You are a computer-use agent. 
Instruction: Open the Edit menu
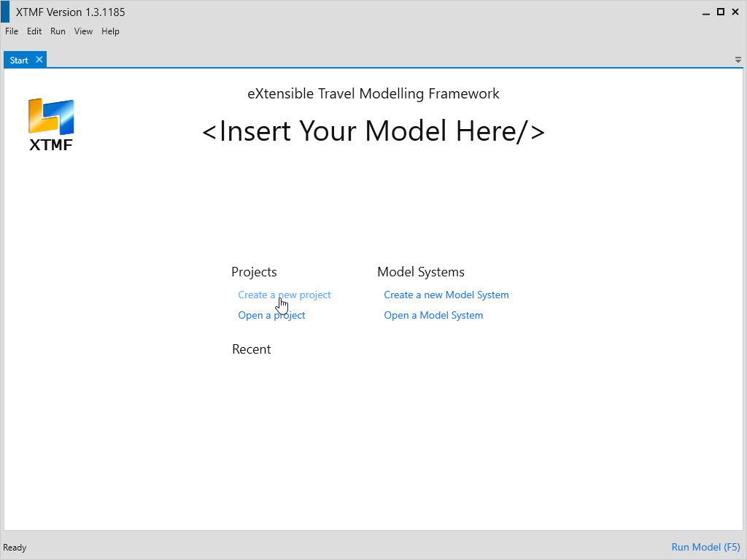coord(34,31)
